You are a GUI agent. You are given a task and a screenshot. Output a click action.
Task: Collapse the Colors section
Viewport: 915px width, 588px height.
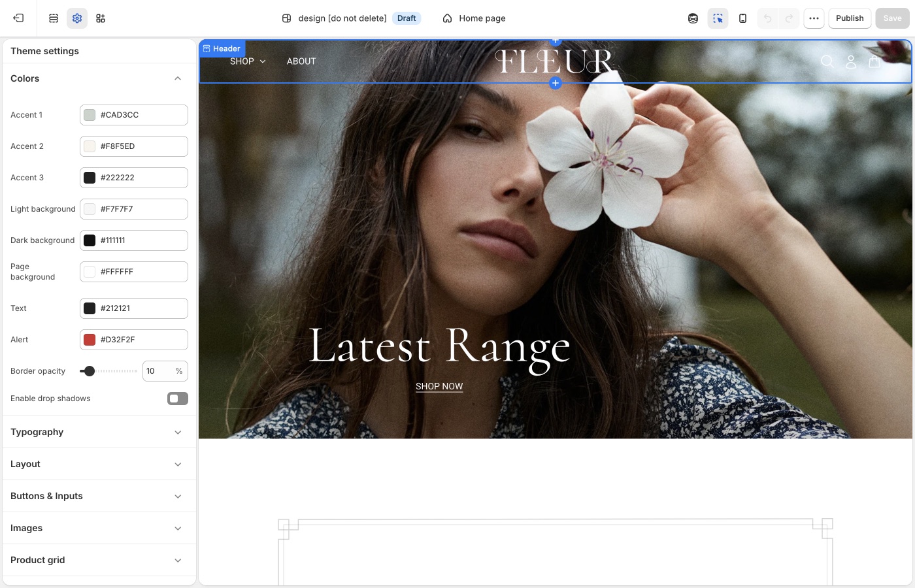(178, 78)
